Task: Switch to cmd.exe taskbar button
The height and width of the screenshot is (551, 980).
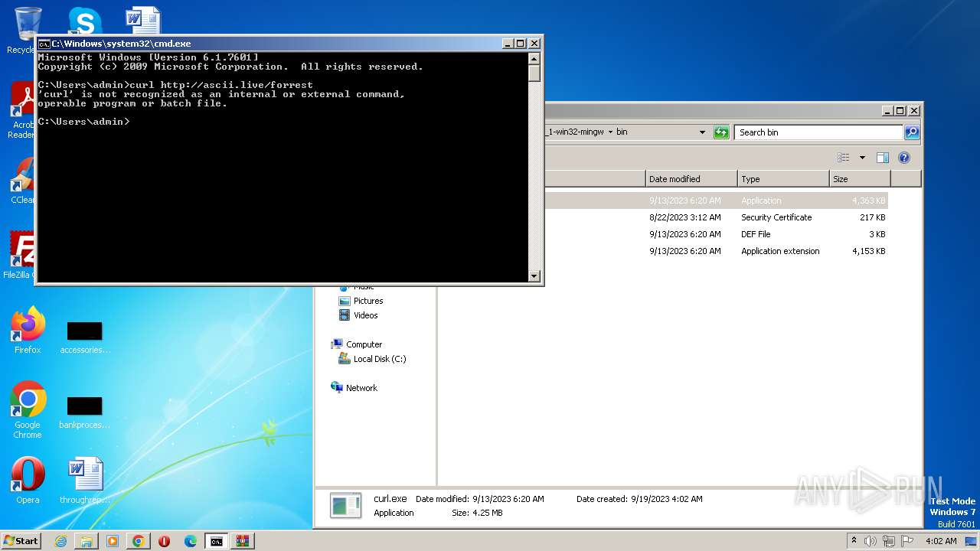Action: [217, 541]
